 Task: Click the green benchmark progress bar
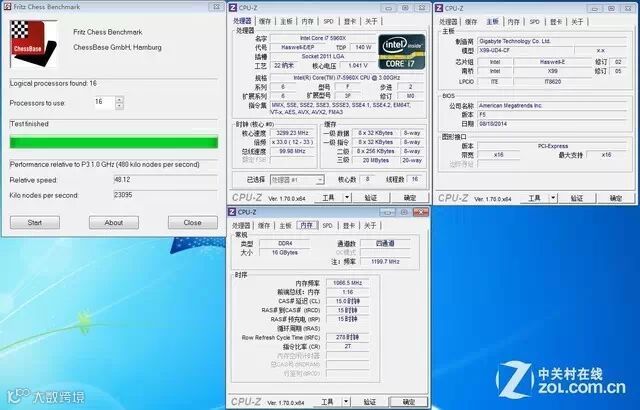(x=114, y=142)
